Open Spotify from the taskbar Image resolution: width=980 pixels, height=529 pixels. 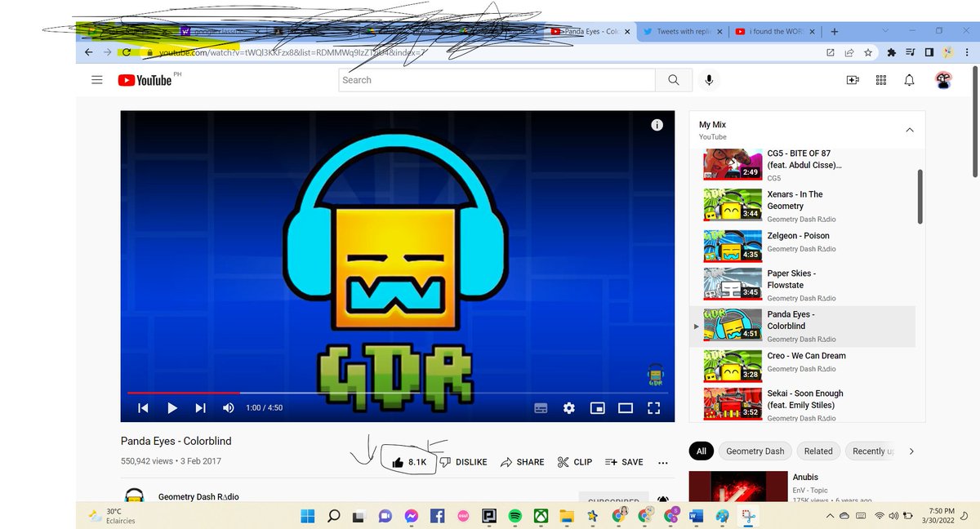point(514,516)
